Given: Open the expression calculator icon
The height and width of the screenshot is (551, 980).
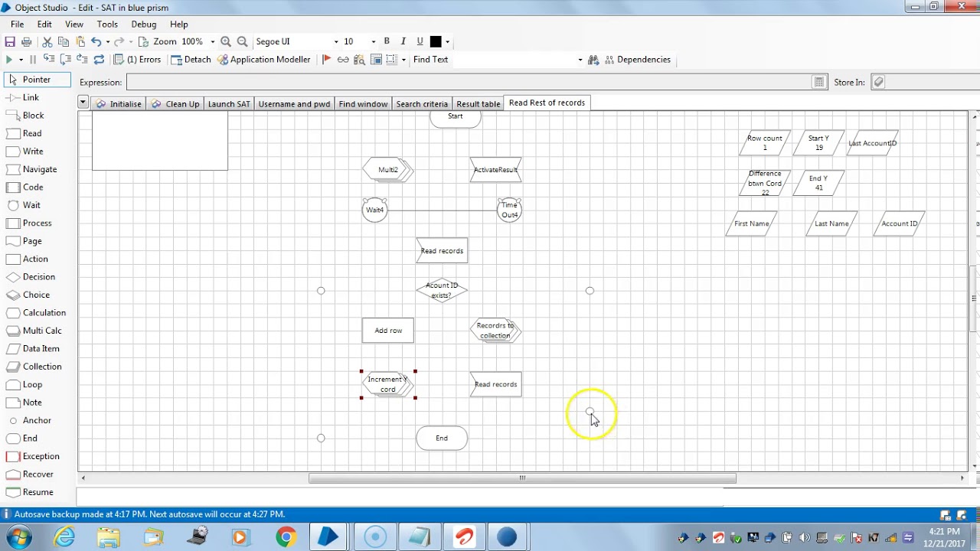Looking at the screenshot, I should coord(819,82).
